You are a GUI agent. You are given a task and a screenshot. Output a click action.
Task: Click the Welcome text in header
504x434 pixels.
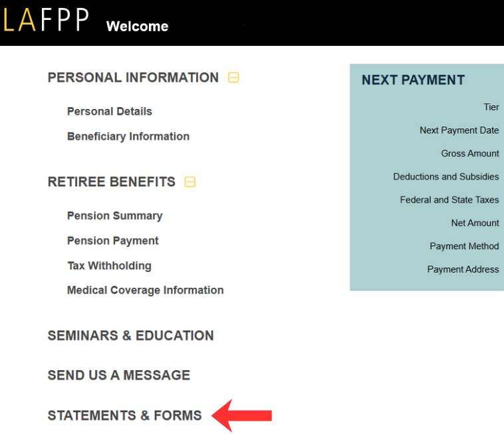pyautogui.click(x=137, y=27)
